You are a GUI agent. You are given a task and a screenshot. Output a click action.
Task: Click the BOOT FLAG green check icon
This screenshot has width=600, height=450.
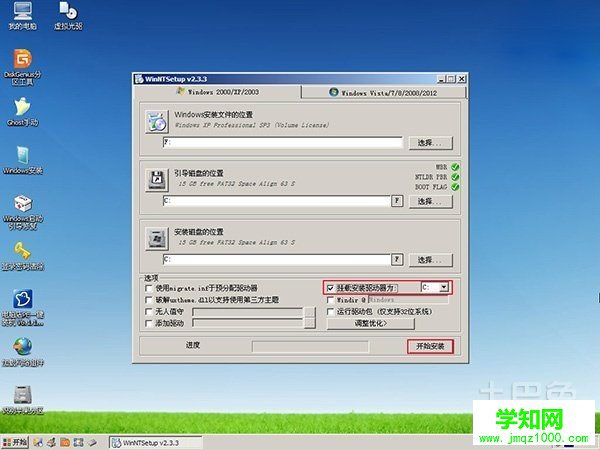click(x=455, y=187)
